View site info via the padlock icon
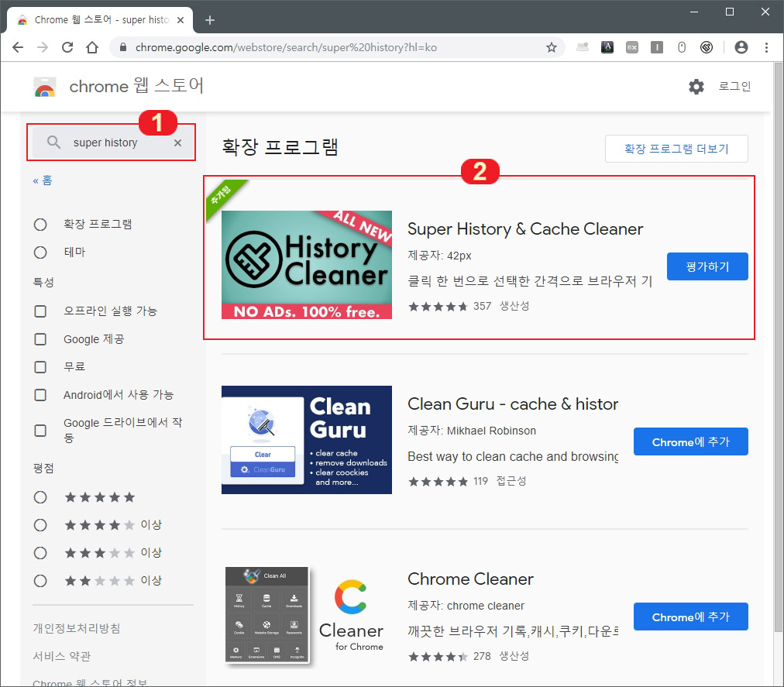Viewport: 784px width, 687px height. [123, 47]
